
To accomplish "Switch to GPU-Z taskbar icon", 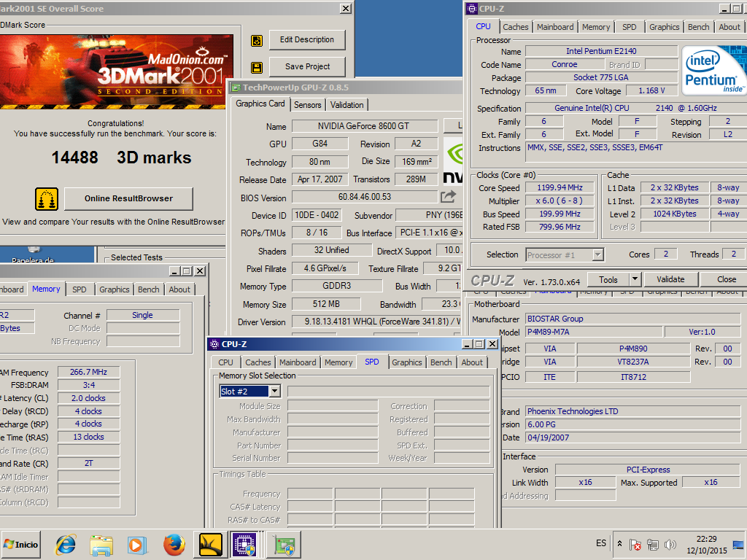I will click(x=284, y=545).
